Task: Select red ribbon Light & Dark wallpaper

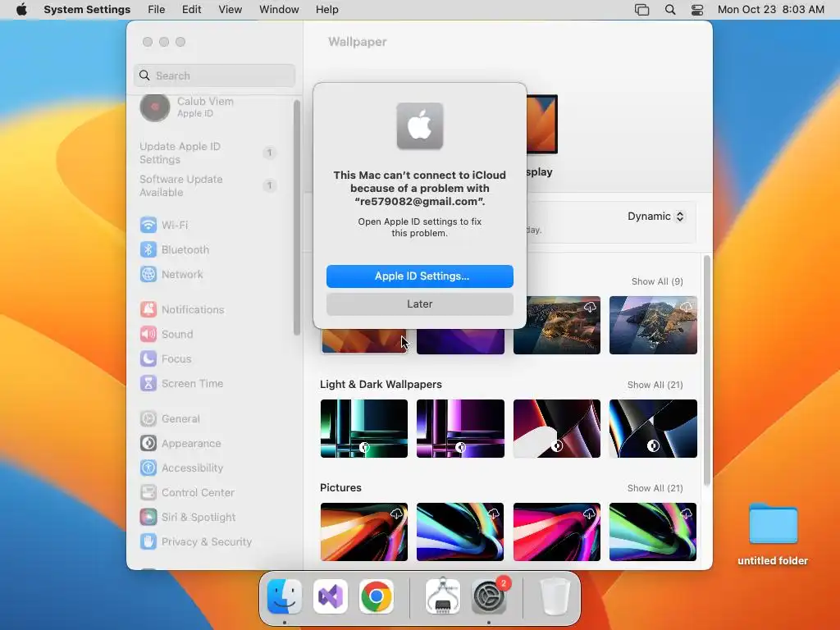Action: [x=557, y=428]
